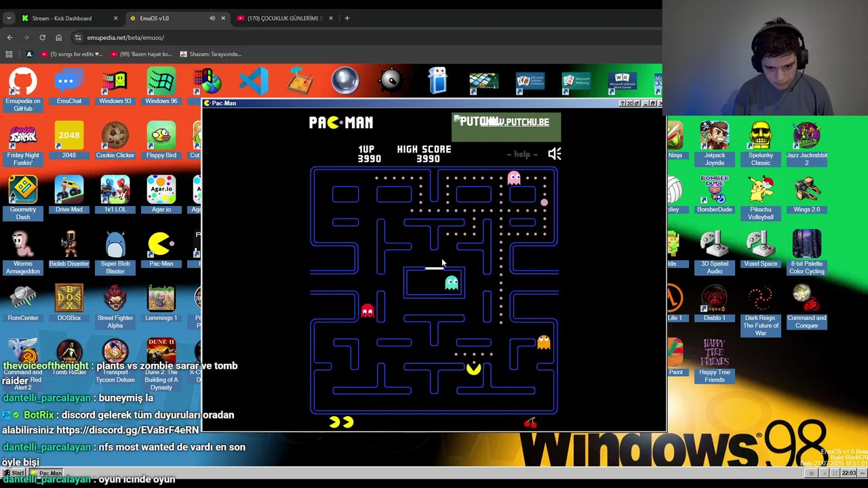Expand the browser tab search dropdown
This screenshot has width=868, height=488.
[x=9, y=18]
